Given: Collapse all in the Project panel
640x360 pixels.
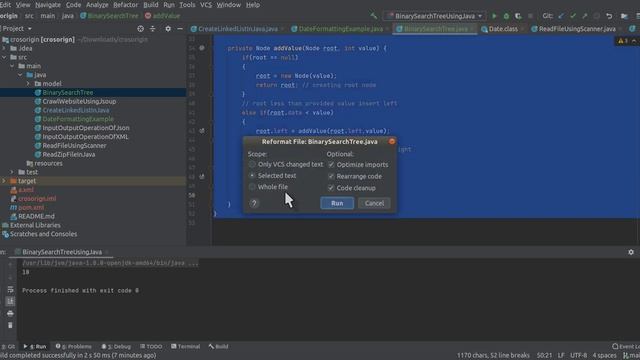Looking at the screenshot, I should 153,29.
